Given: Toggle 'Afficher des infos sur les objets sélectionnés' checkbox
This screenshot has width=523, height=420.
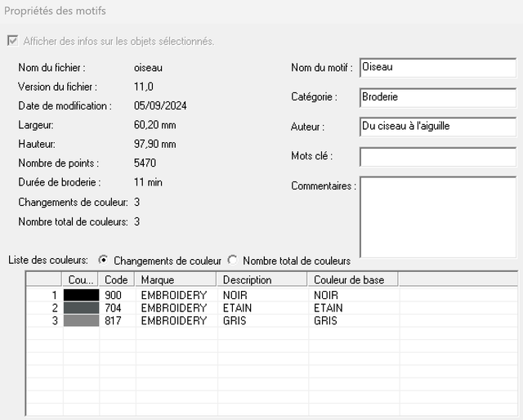Looking at the screenshot, I should click(13, 41).
